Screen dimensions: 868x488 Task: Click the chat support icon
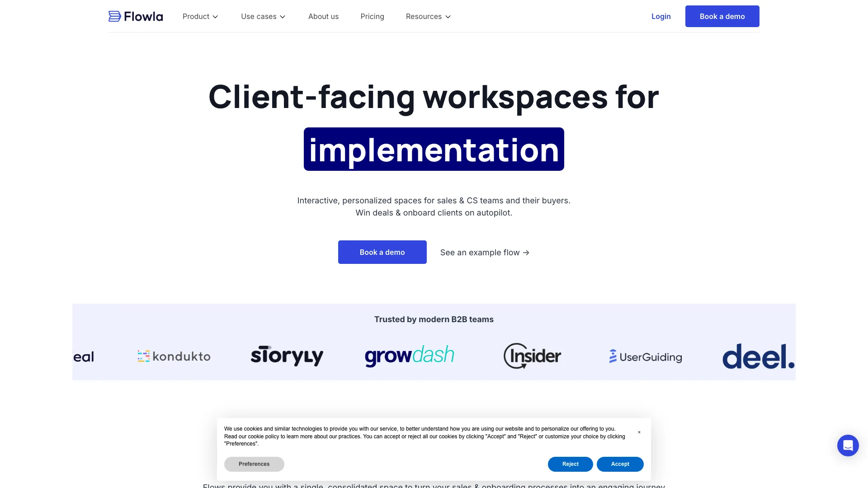tap(847, 445)
